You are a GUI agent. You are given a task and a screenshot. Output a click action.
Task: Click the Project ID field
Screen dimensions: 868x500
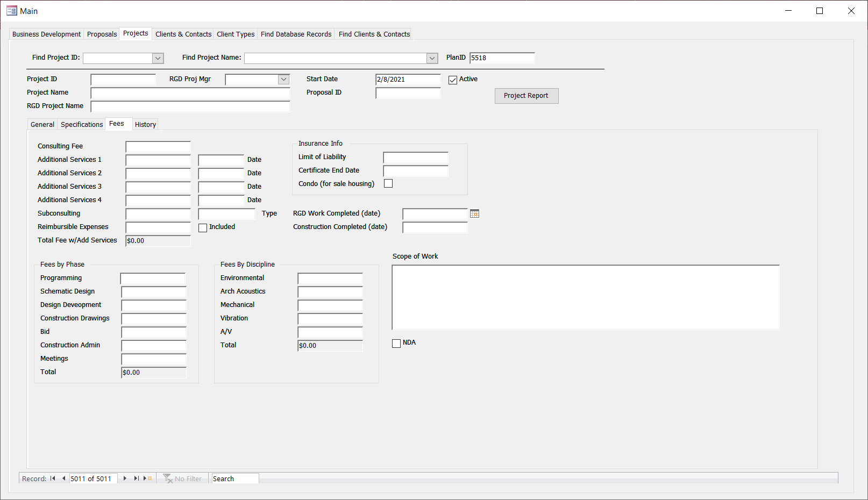click(123, 80)
